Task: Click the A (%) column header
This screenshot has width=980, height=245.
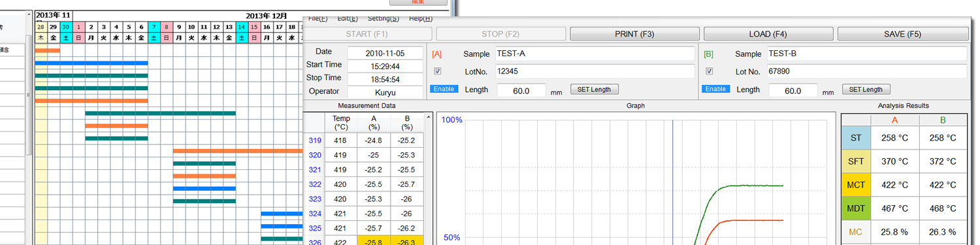Action: pos(374,123)
